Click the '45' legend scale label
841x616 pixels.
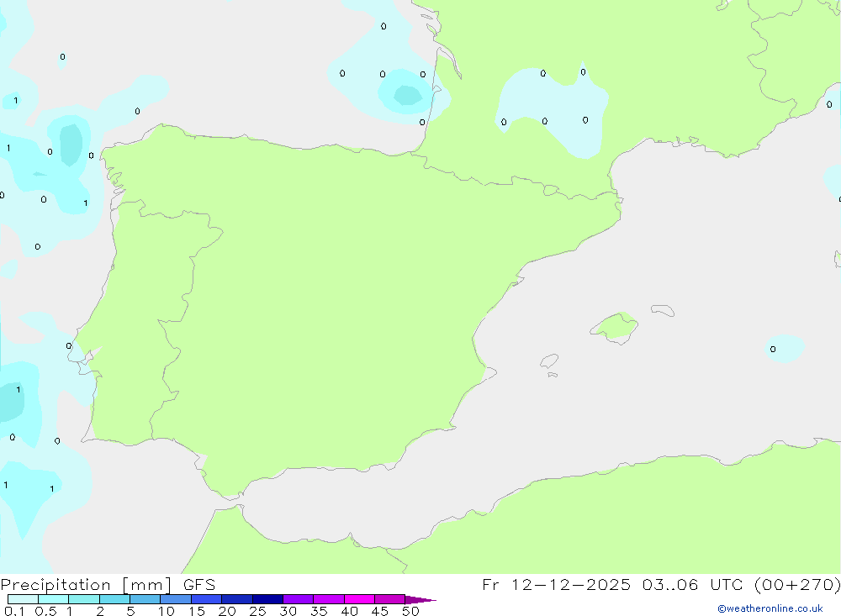click(x=380, y=611)
